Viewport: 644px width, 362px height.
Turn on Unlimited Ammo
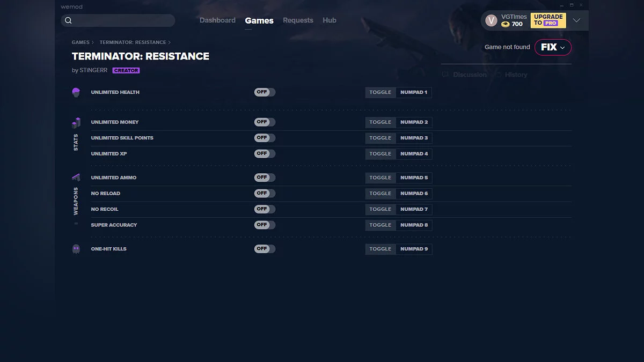pyautogui.click(x=264, y=177)
